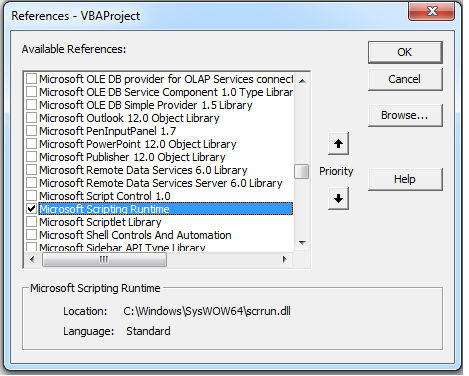Check Microsoft OLE DB Service Component 1.0

tap(31, 92)
